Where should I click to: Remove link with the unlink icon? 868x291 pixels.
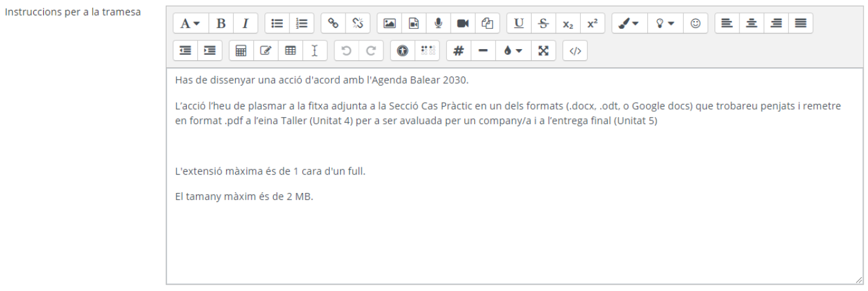tap(359, 24)
